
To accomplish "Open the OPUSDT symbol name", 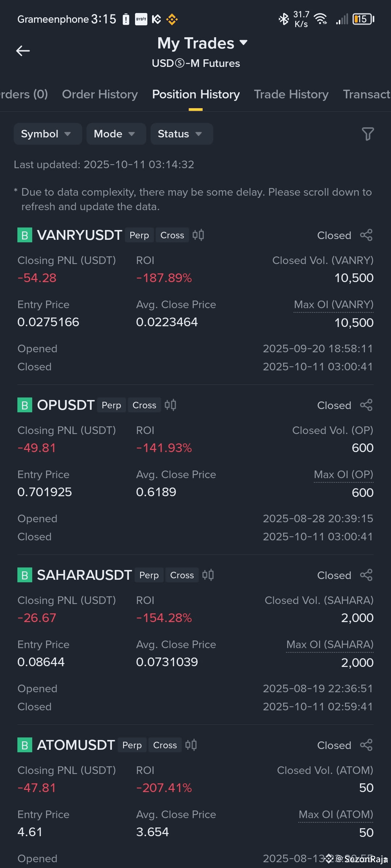I will click(x=66, y=405).
